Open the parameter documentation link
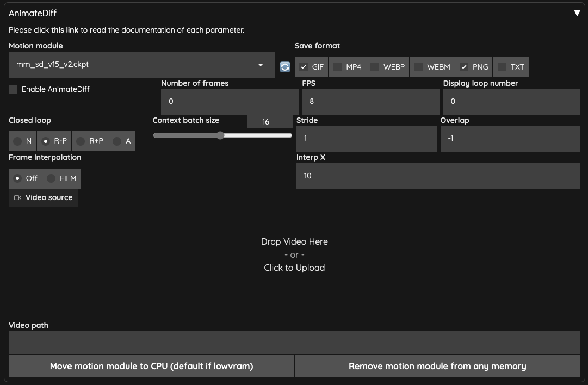The image size is (588, 385). (x=65, y=30)
